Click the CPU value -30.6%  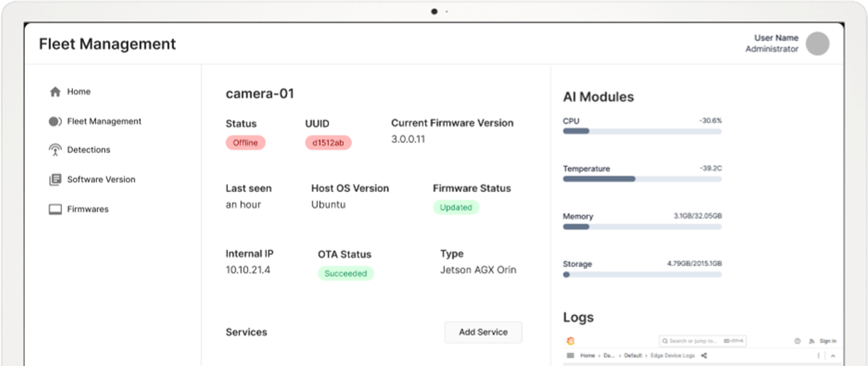pyautogui.click(x=710, y=121)
